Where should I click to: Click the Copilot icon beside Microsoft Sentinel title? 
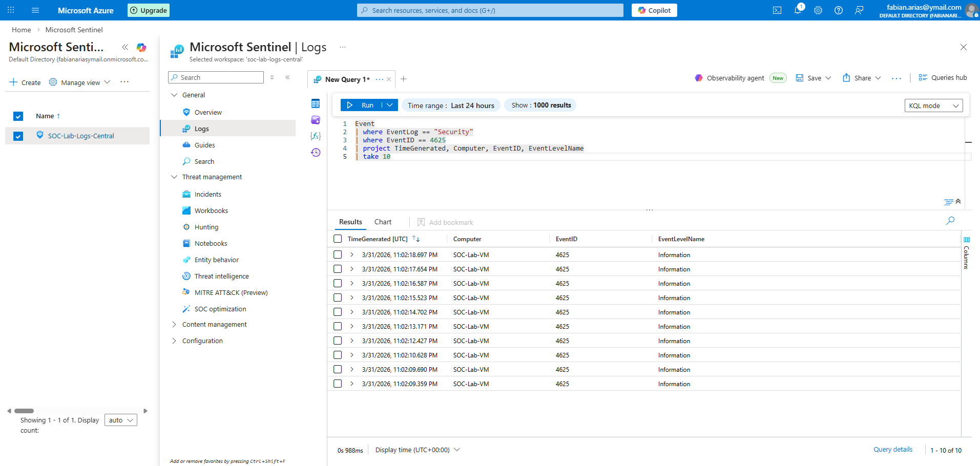[141, 48]
